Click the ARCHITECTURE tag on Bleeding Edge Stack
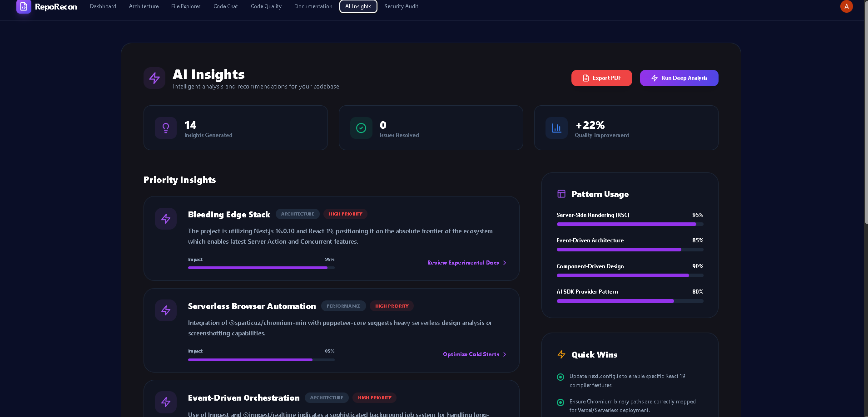This screenshot has height=417, width=868. coord(298,214)
